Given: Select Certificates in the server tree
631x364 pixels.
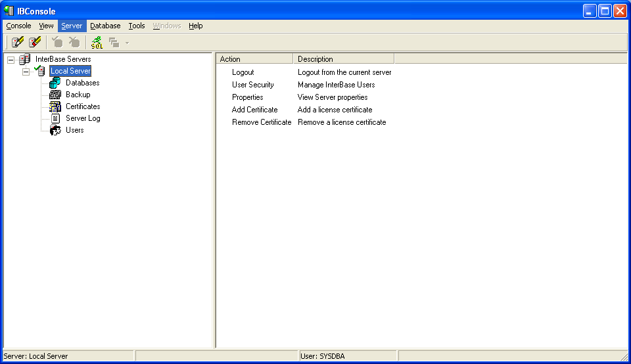Looking at the screenshot, I should click(83, 106).
